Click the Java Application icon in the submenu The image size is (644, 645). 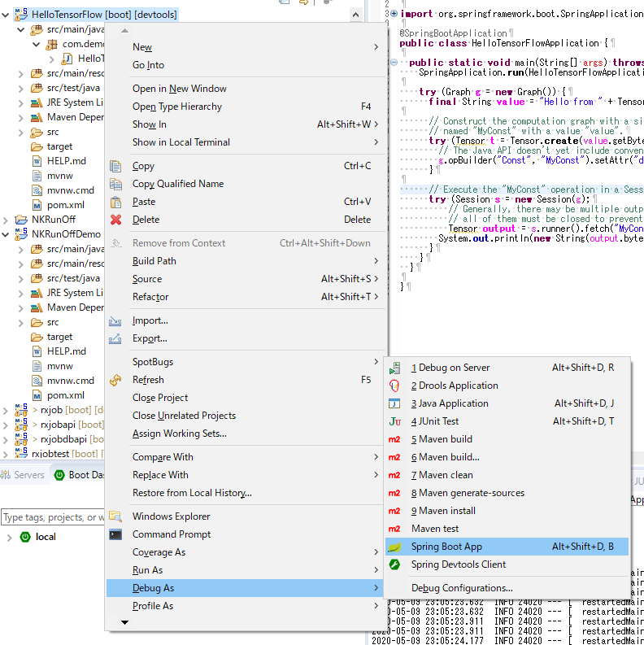click(x=394, y=403)
